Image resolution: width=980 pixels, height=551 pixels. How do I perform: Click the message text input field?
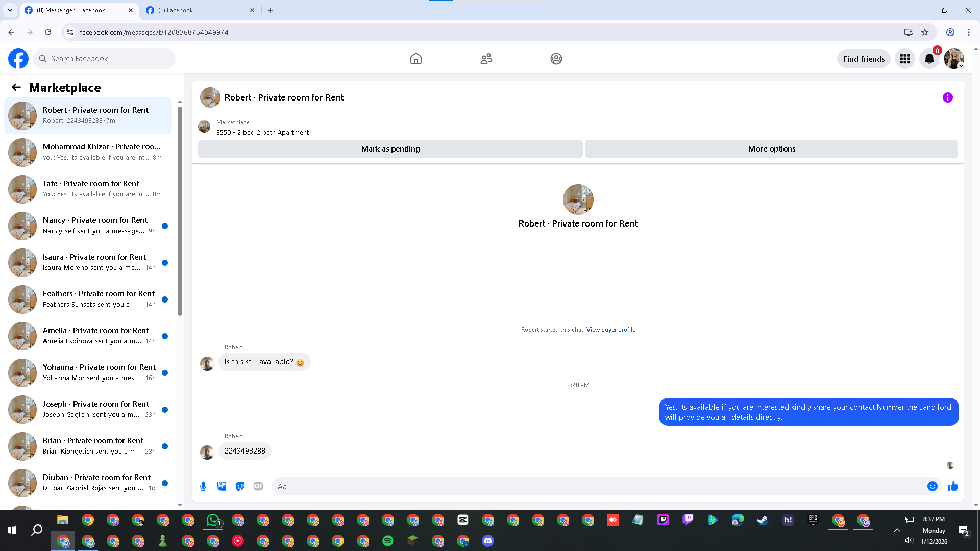(x=597, y=486)
